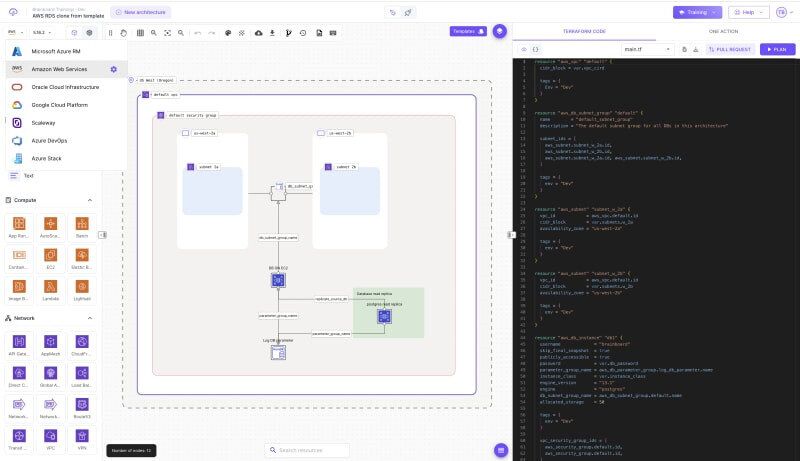Click the zoom in magnifier

click(x=154, y=33)
